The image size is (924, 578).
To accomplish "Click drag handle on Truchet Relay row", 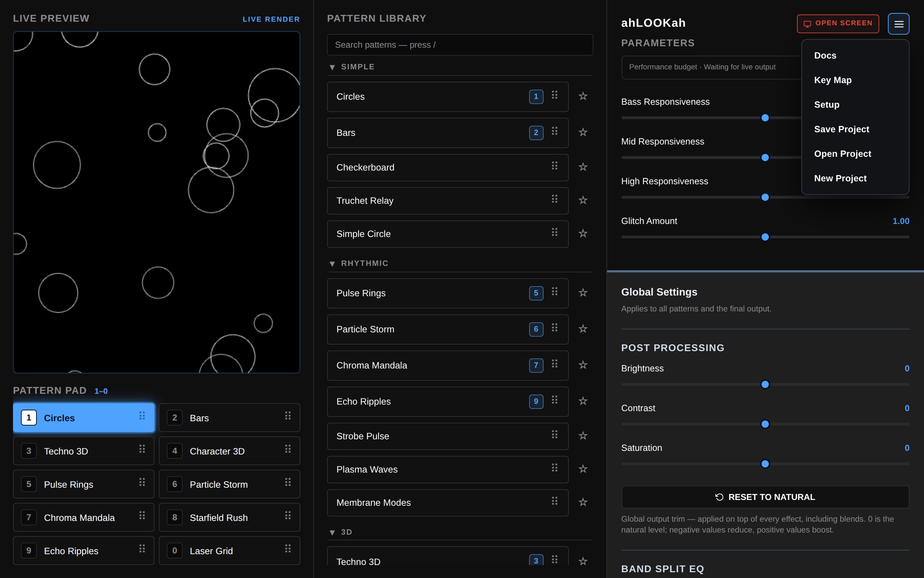I will (x=554, y=199).
